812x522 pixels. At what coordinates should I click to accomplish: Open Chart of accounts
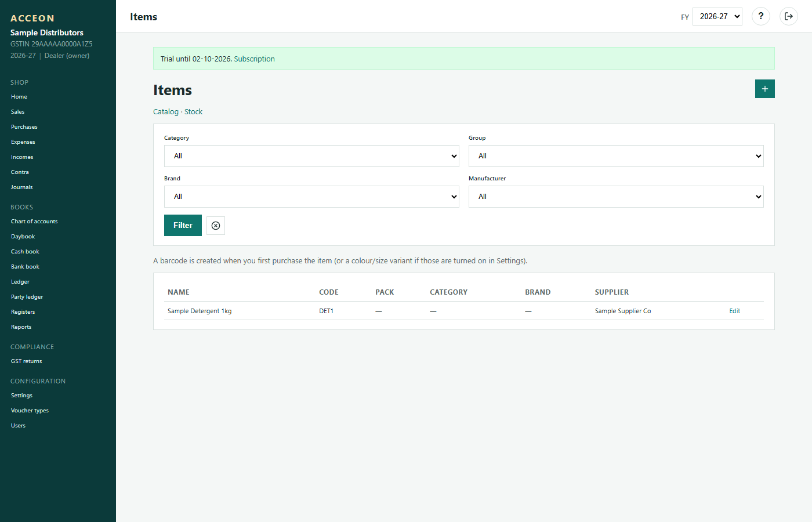click(34, 222)
